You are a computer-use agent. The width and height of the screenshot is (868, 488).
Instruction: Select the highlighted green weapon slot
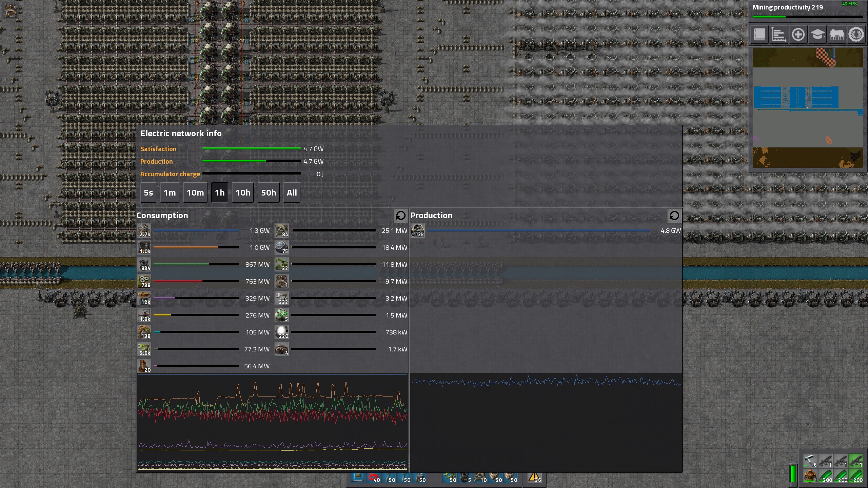856,461
